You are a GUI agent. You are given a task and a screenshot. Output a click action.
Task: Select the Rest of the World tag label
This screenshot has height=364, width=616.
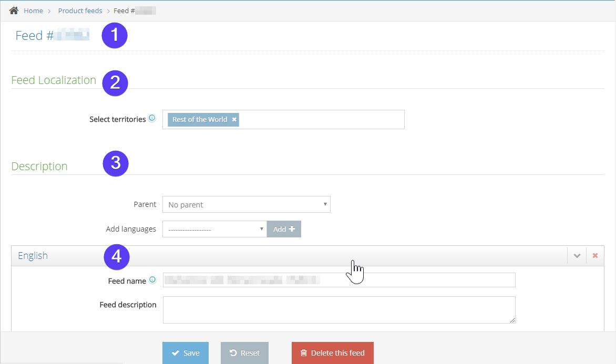click(200, 120)
